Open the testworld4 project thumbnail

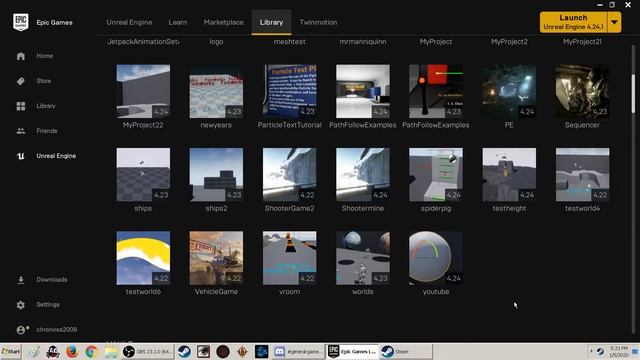point(582,175)
